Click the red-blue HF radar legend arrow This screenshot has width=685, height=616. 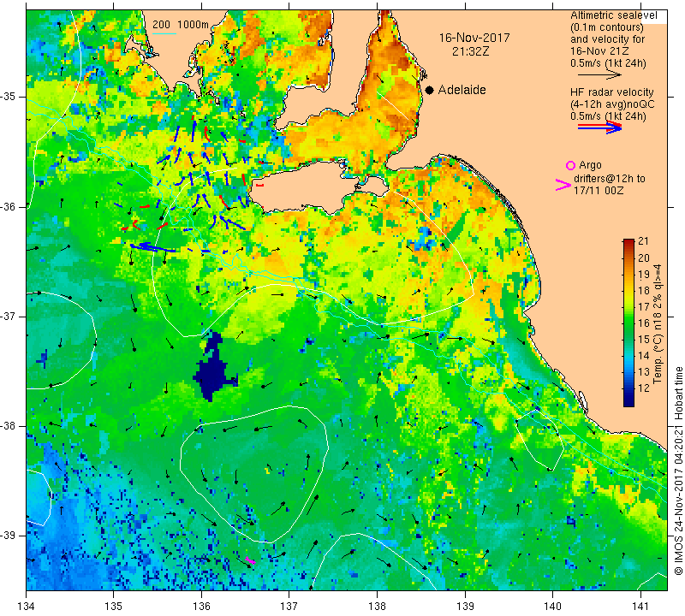click(599, 127)
